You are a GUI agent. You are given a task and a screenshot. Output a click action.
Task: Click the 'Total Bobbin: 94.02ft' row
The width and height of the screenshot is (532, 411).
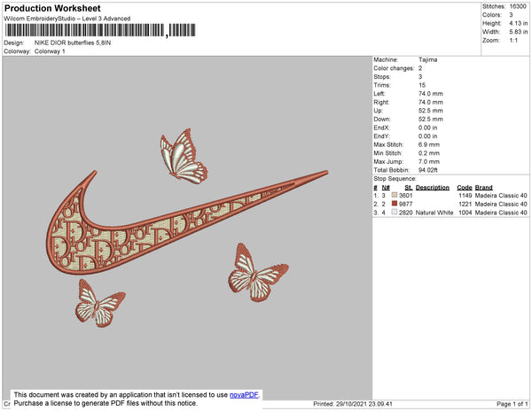pos(405,170)
